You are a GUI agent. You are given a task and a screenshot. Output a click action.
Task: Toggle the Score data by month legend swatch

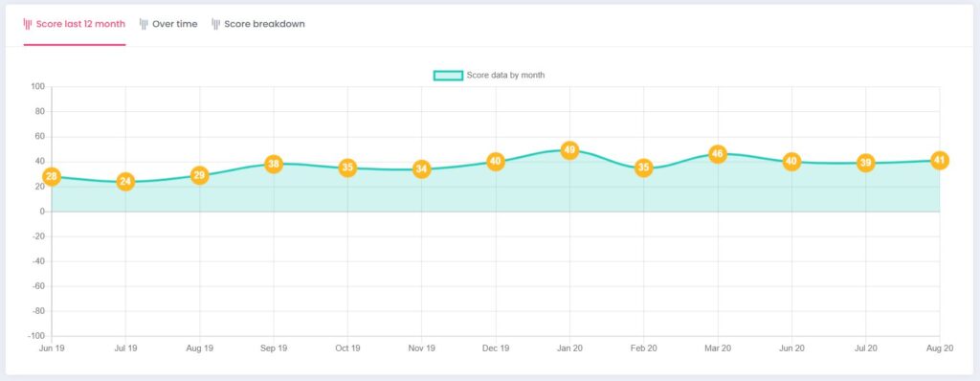point(448,76)
